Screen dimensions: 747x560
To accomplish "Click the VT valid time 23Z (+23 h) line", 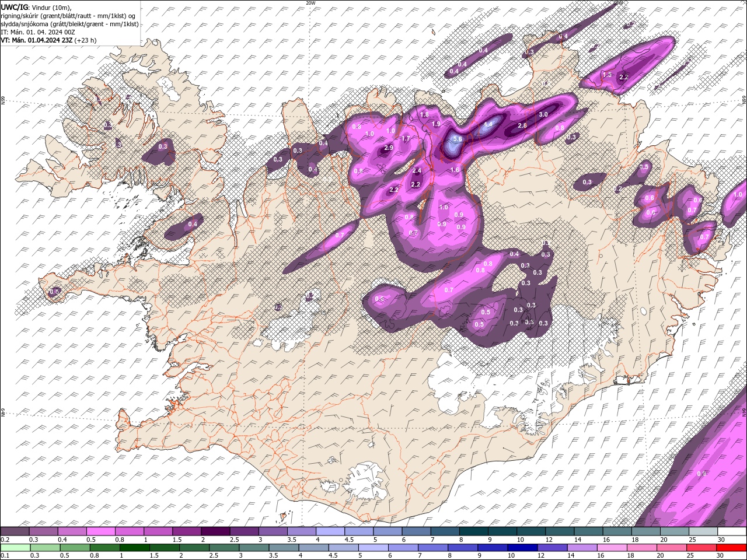I will pos(48,40).
